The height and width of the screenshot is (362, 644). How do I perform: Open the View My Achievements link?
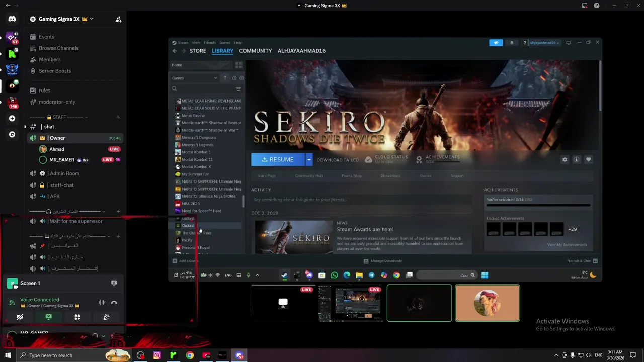[x=567, y=245]
